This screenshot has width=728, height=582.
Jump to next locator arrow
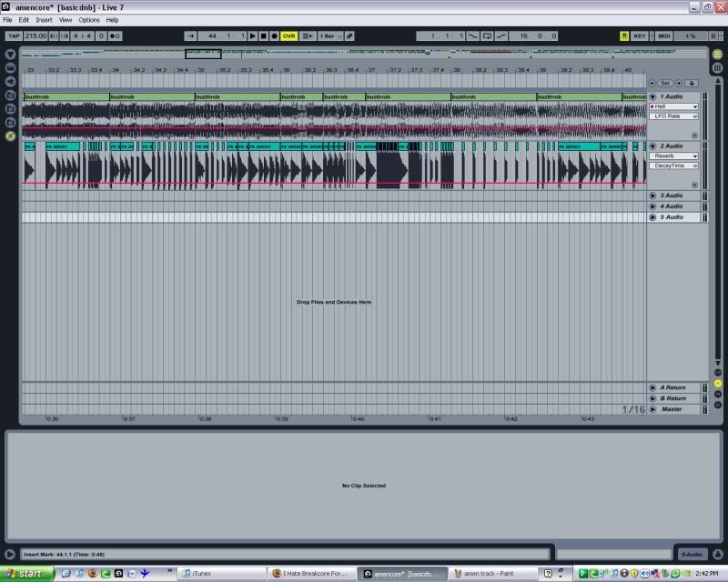tap(679, 83)
